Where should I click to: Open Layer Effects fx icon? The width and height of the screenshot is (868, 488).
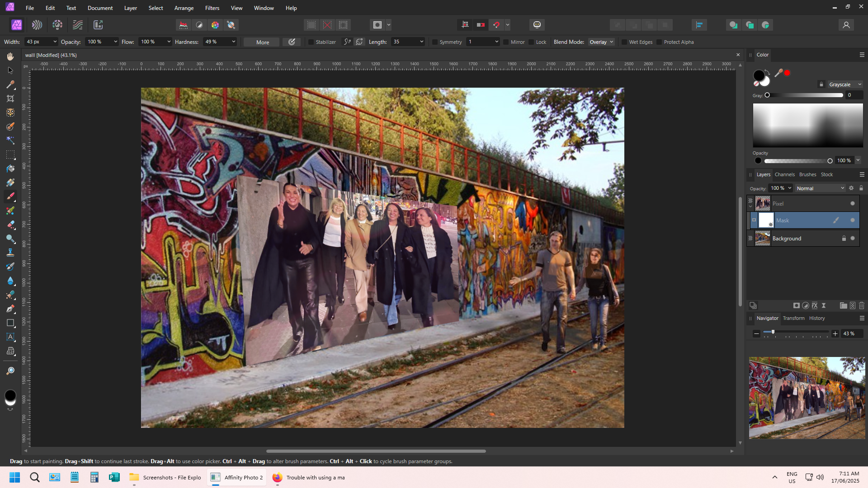[x=815, y=305]
